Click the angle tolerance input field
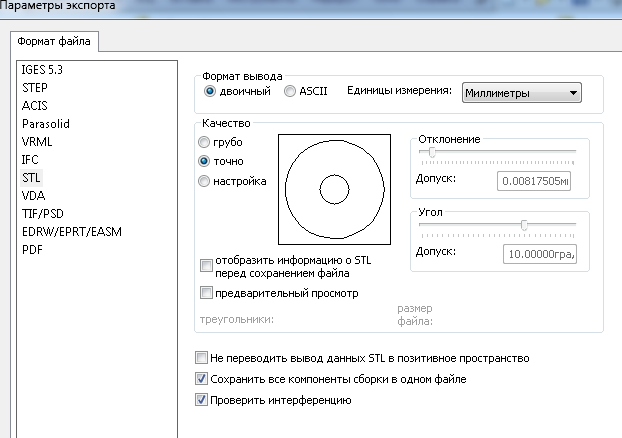This screenshot has height=438, width=622. coord(538,254)
